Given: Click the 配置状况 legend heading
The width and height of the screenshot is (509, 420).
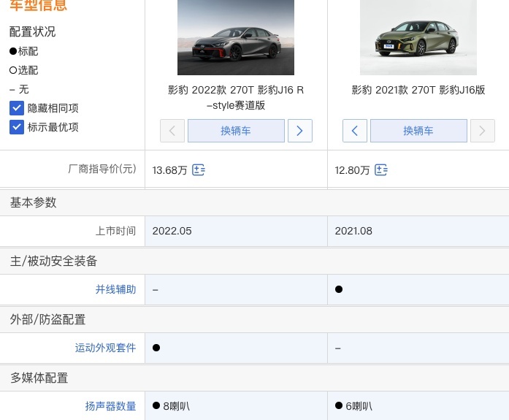Looking at the screenshot, I should click(x=32, y=32).
